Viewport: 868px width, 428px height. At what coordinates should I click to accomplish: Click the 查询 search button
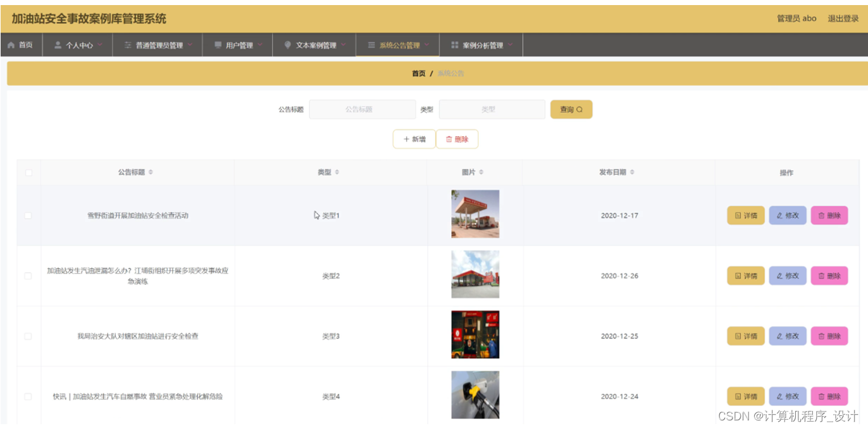571,110
